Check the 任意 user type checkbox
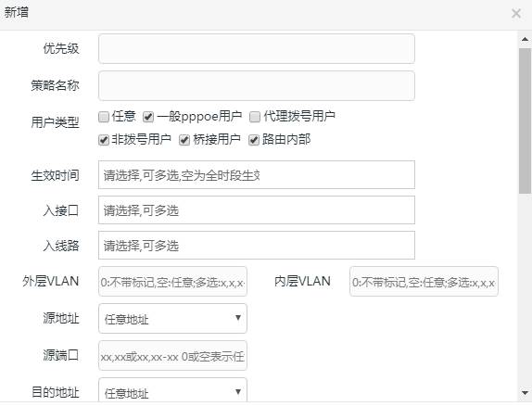 (104, 117)
